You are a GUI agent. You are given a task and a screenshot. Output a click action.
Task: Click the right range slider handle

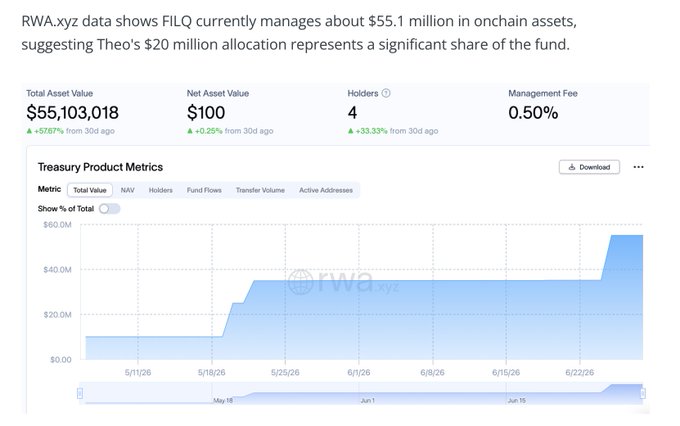click(643, 393)
